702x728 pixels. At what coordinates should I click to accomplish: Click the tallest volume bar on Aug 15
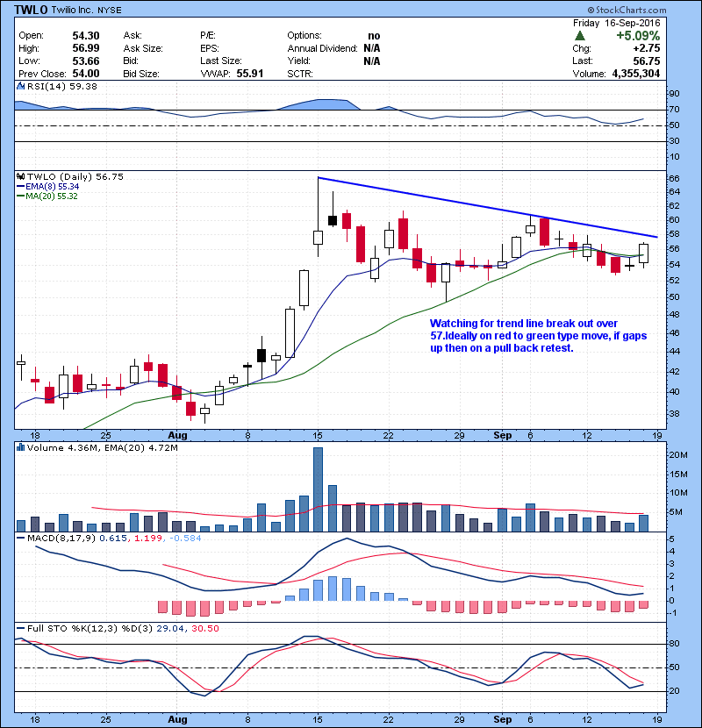pos(318,489)
